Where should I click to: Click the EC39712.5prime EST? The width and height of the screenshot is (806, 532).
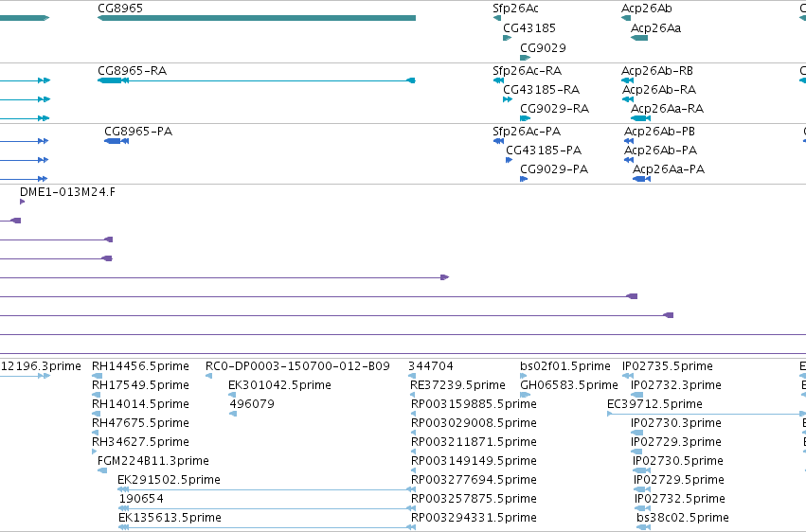coord(707,414)
